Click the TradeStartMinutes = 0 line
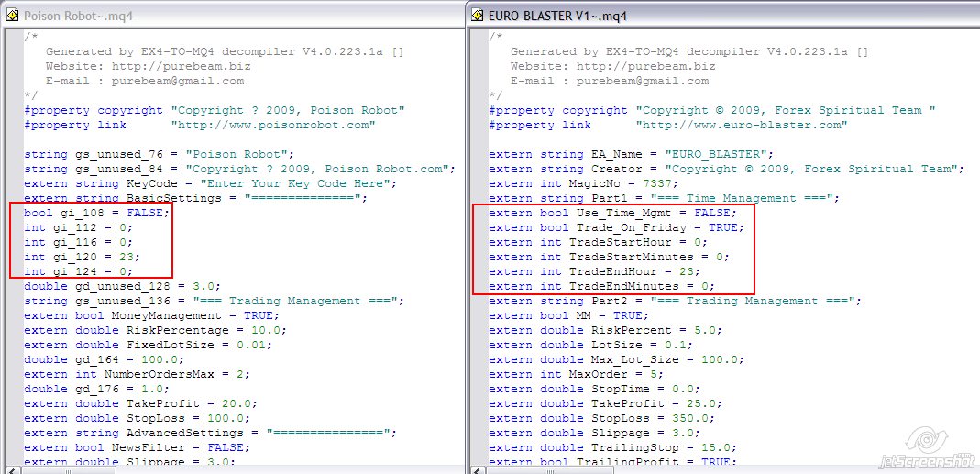This screenshot has width=980, height=474. click(x=610, y=257)
